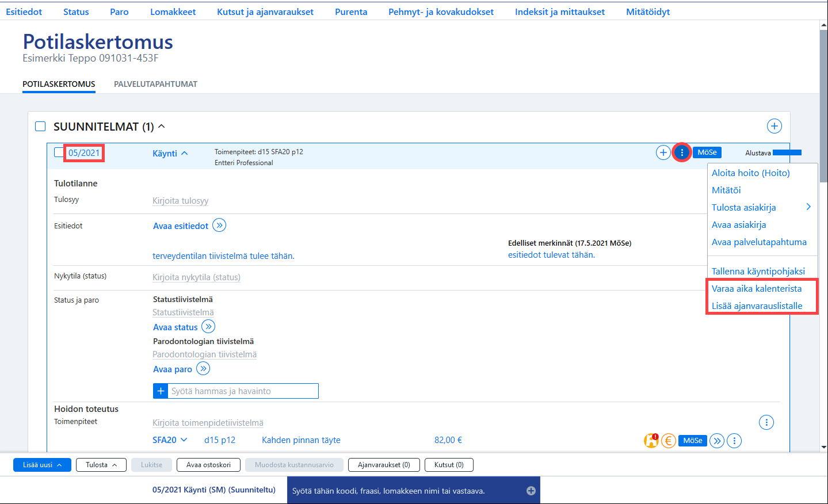Image resolution: width=828 pixels, height=504 pixels.
Task: Collapse the SUUNNITELMAT section chevron
Action: tap(162, 126)
